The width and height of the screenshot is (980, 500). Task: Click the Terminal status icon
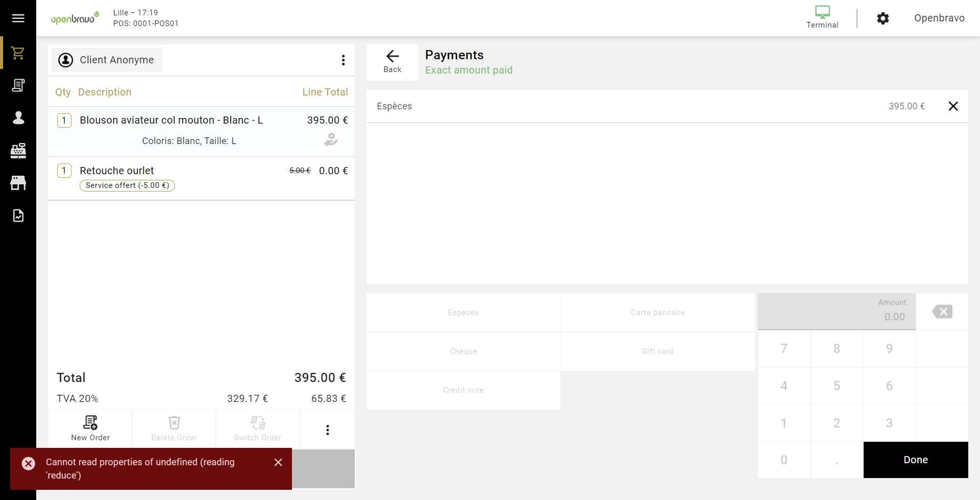point(822,17)
